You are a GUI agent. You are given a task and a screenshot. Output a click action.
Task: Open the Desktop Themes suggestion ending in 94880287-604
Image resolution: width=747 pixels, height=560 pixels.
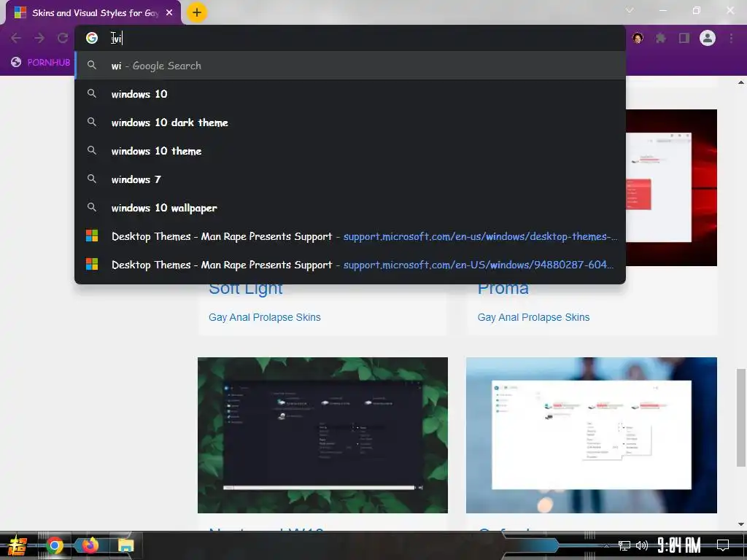(350, 265)
